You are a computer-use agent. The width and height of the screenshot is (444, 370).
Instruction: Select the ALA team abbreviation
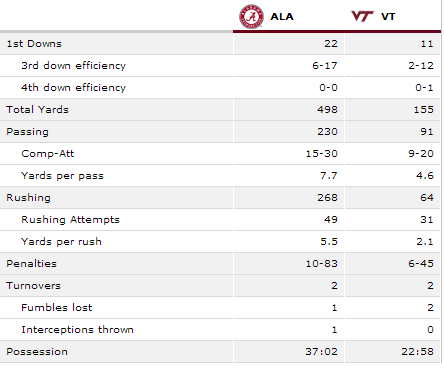click(x=282, y=16)
